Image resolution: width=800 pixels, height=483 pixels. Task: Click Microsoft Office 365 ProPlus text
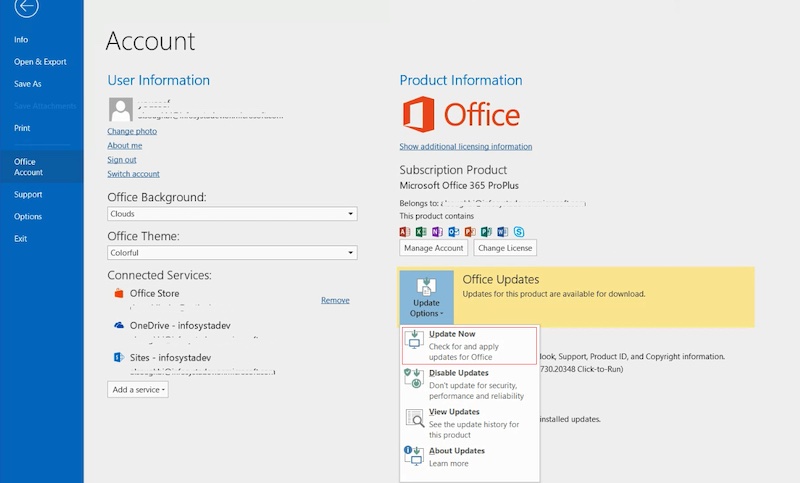point(459,185)
